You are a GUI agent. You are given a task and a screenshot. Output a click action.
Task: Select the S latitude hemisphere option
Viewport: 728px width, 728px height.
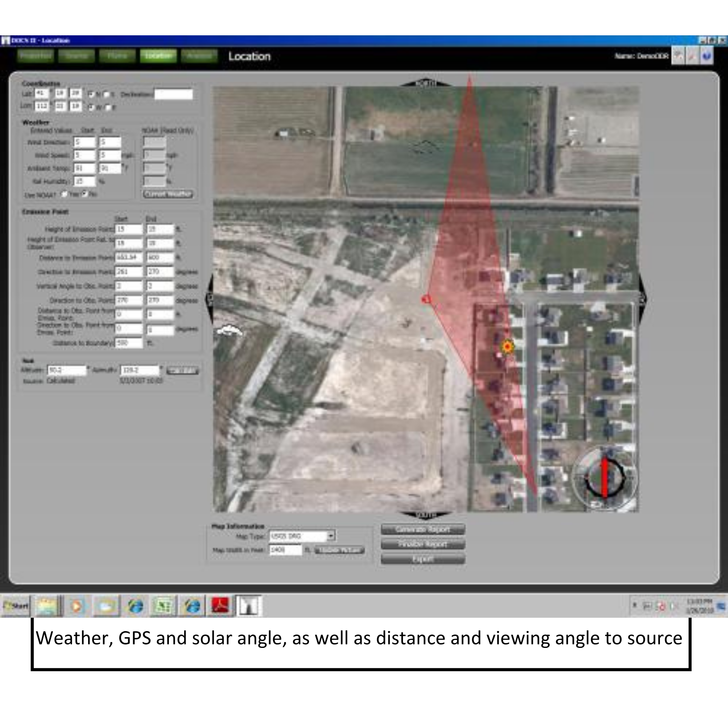(106, 94)
